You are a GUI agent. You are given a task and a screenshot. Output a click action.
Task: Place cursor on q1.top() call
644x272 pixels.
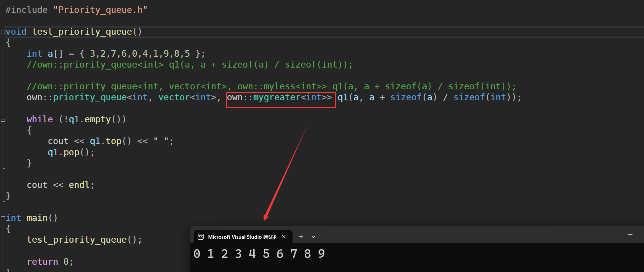110,141
